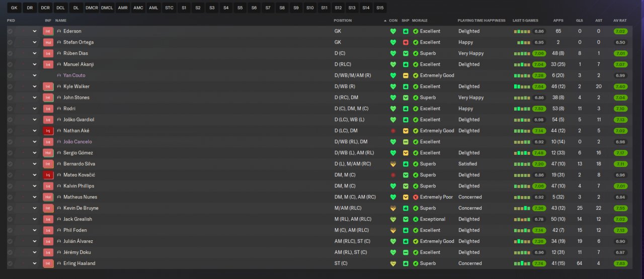The width and height of the screenshot is (644, 279).
Task: Click Stefan Ortega's Hol status icon
Action: click(x=48, y=42)
